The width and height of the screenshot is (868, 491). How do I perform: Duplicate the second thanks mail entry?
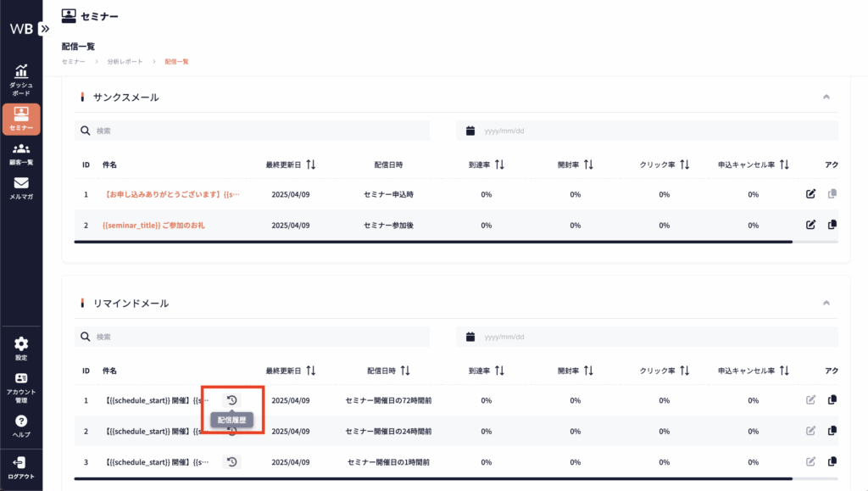pos(832,225)
